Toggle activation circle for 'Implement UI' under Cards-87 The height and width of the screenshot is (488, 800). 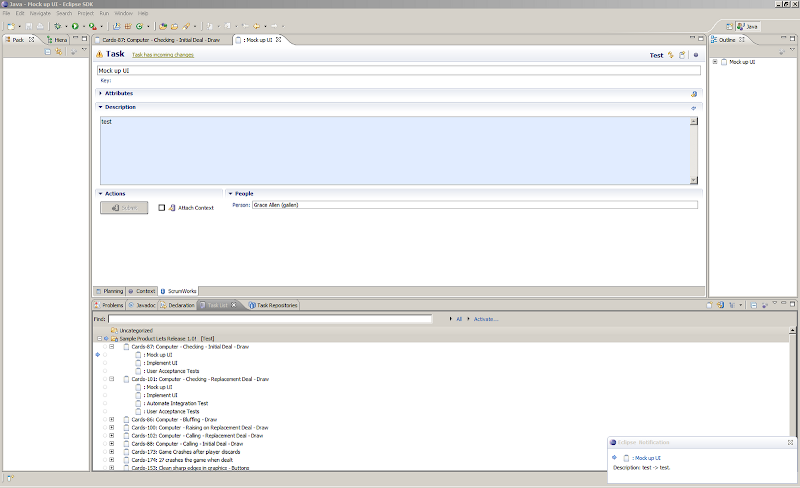104,363
